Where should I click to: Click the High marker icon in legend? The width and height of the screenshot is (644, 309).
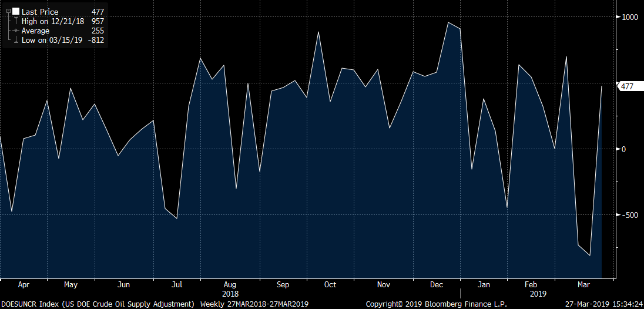pos(16,21)
